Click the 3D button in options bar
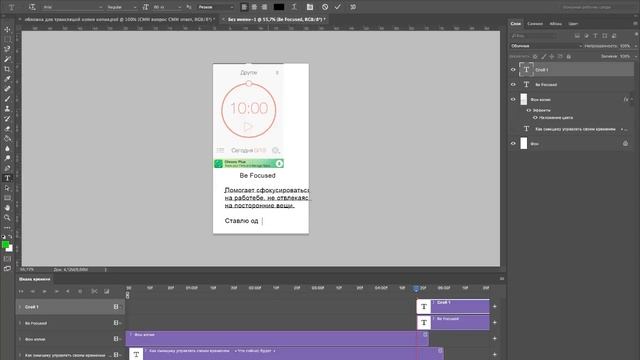640x360 pixels. 353,7
